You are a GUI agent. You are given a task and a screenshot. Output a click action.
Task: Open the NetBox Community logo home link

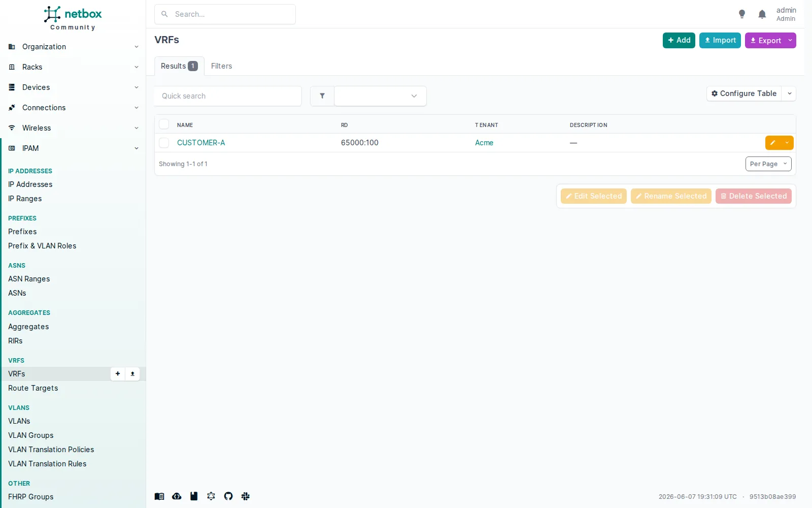point(73,18)
